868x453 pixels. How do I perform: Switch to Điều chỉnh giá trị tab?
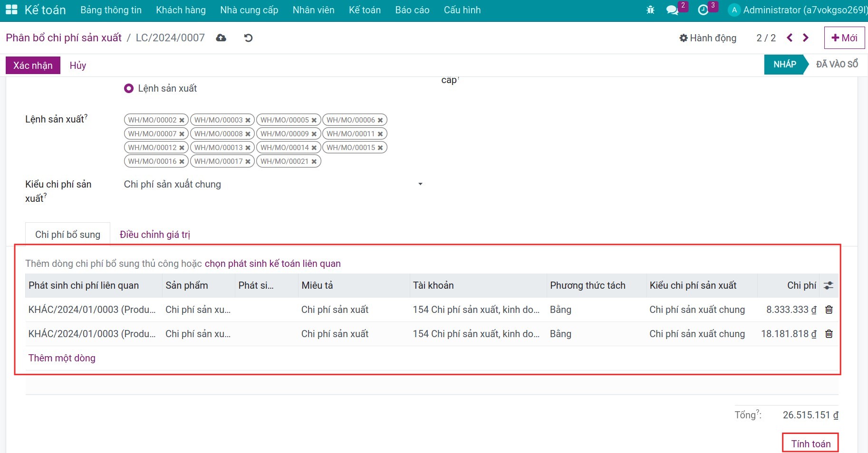[155, 235]
